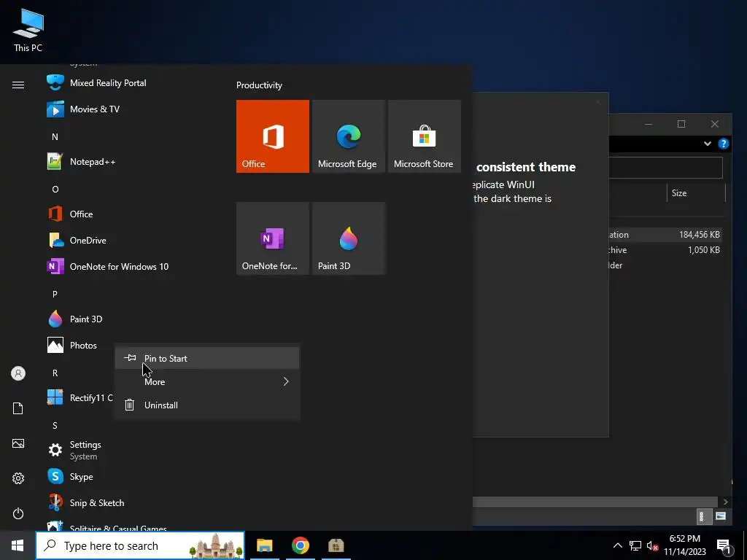Click the Size column header in Explorer
The image size is (747, 560).
coord(695,192)
